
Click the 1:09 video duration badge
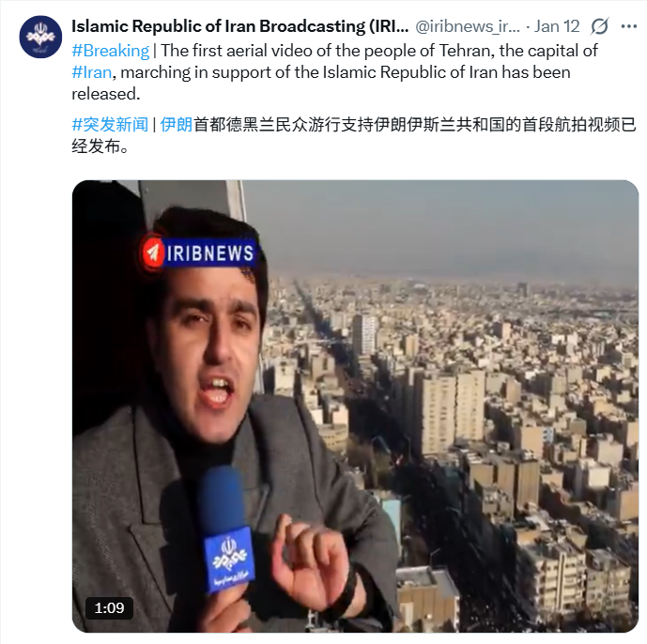[109, 607]
